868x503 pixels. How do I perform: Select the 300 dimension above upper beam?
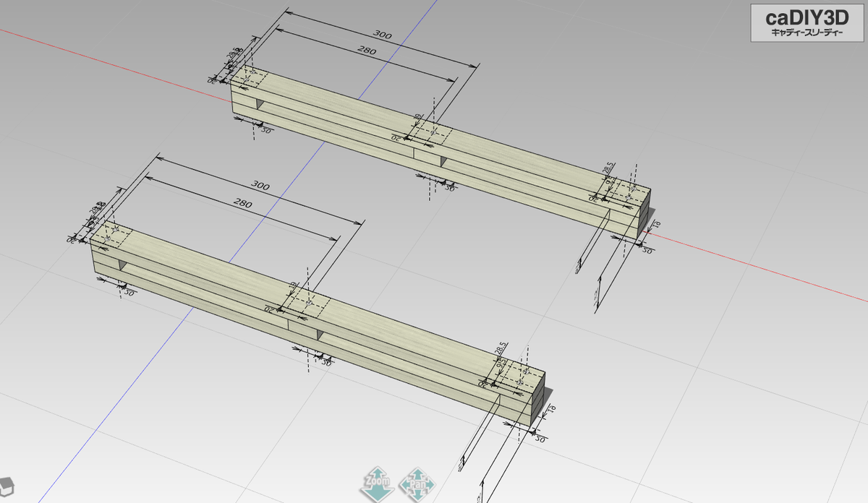pos(381,35)
